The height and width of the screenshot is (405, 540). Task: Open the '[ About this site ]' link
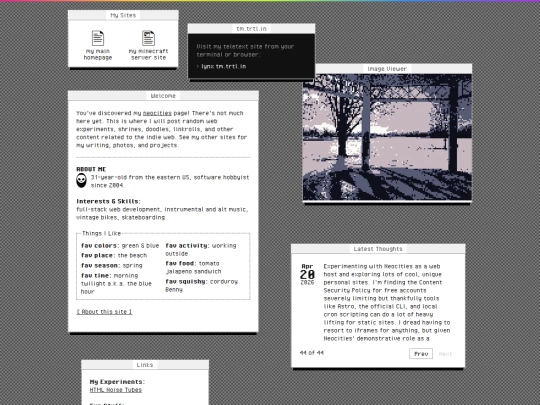point(104,312)
